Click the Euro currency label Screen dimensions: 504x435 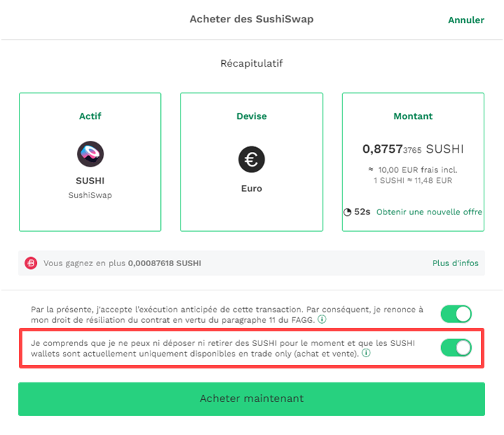click(x=252, y=188)
